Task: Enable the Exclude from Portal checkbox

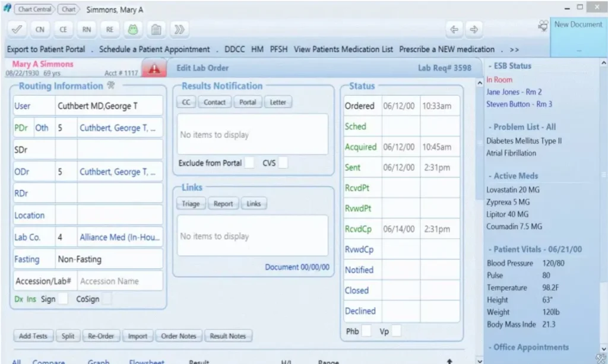Action: coord(249,162)
